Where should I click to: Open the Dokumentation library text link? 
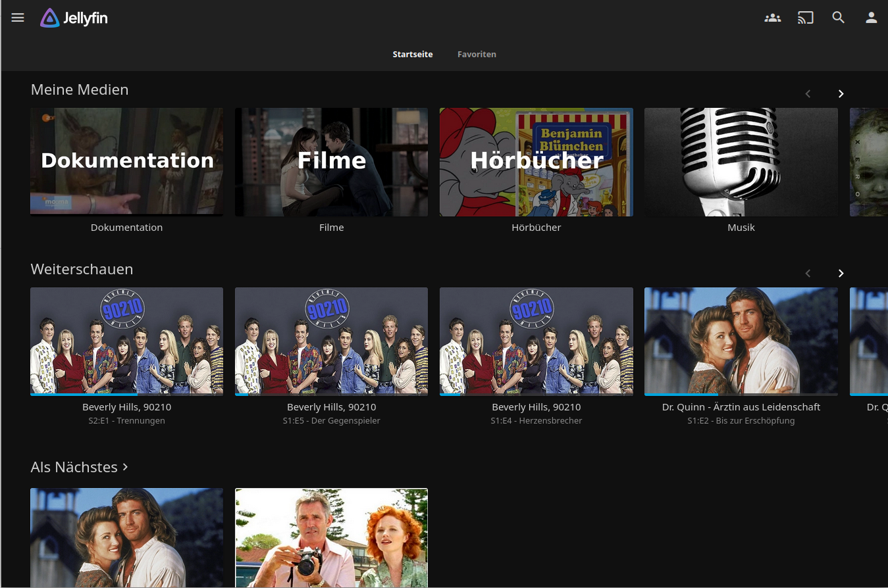click(x=126, y=228)
